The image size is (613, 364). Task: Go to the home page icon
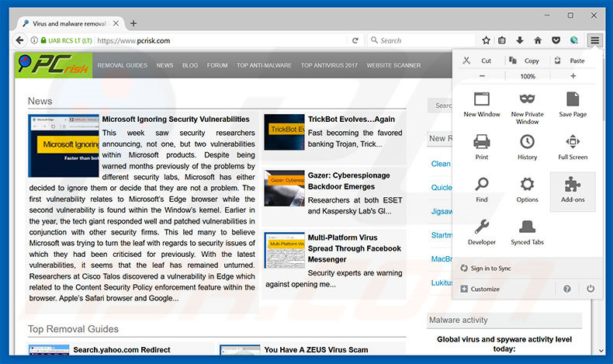538,40
